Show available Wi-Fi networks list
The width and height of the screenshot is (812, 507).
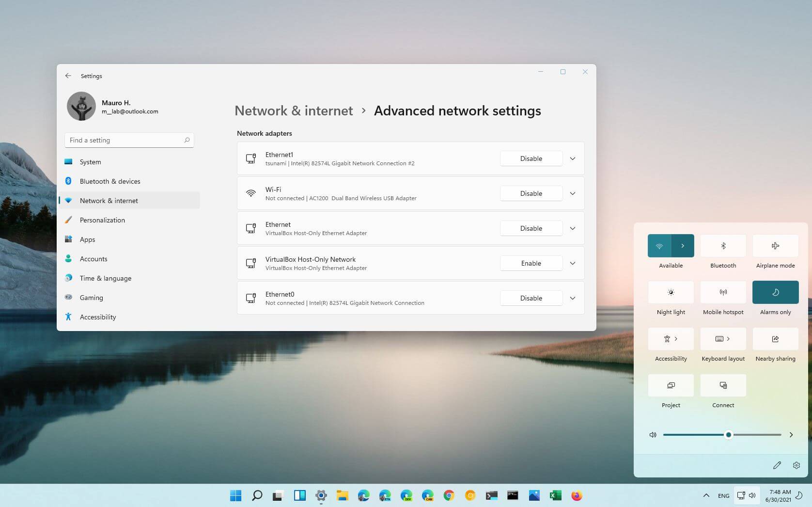(x=683, y=245)
